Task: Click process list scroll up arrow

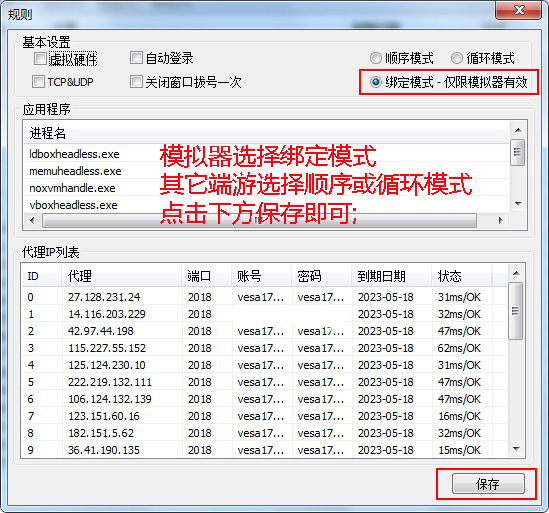Action: 518,130
